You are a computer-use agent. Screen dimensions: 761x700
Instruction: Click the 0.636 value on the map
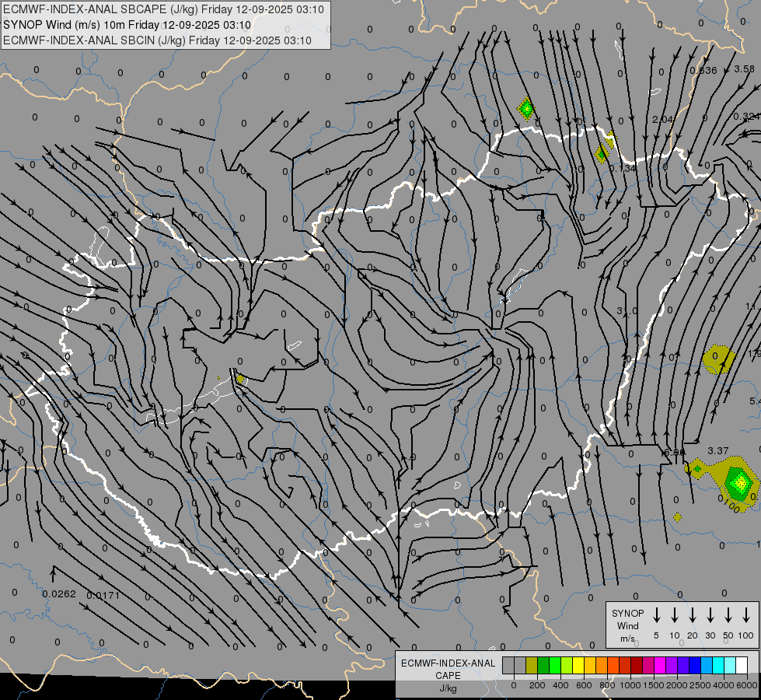(x=703, y=71)
